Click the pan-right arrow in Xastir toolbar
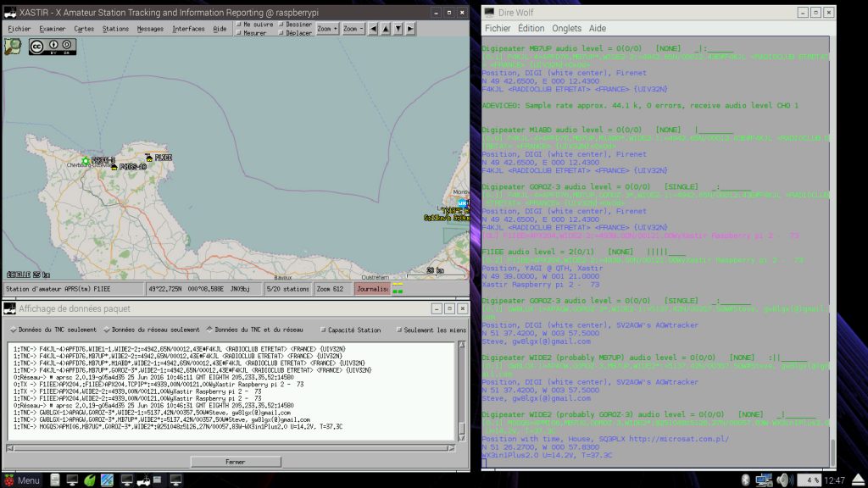Image resolution: width=868 pixels, height=488 pixels. point(409,28)
